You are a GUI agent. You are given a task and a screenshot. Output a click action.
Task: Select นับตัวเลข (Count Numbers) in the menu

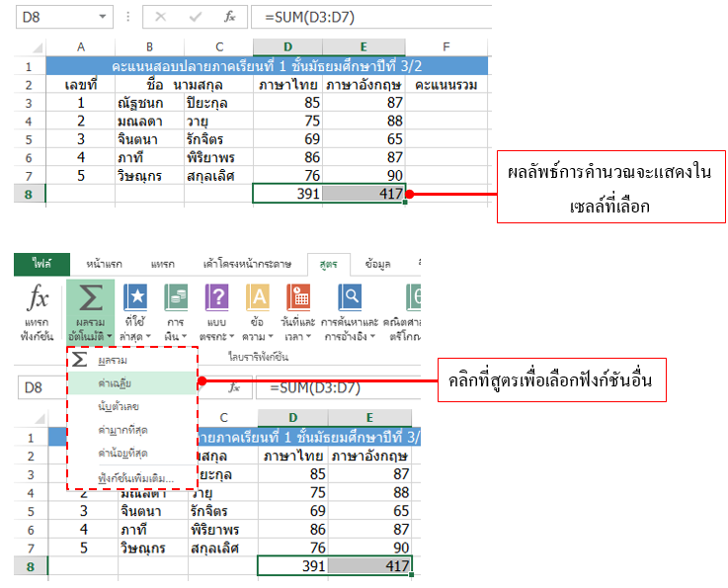click(119, 405)
